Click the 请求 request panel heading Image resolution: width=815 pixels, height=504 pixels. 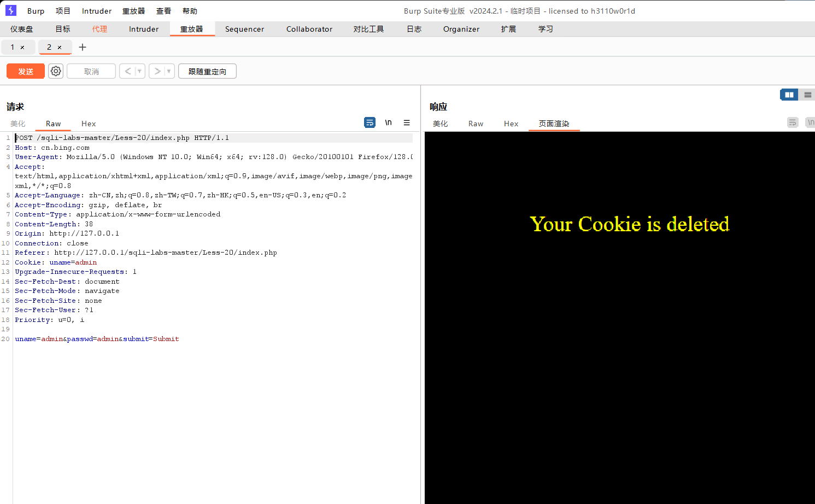(x=15, y=107)
